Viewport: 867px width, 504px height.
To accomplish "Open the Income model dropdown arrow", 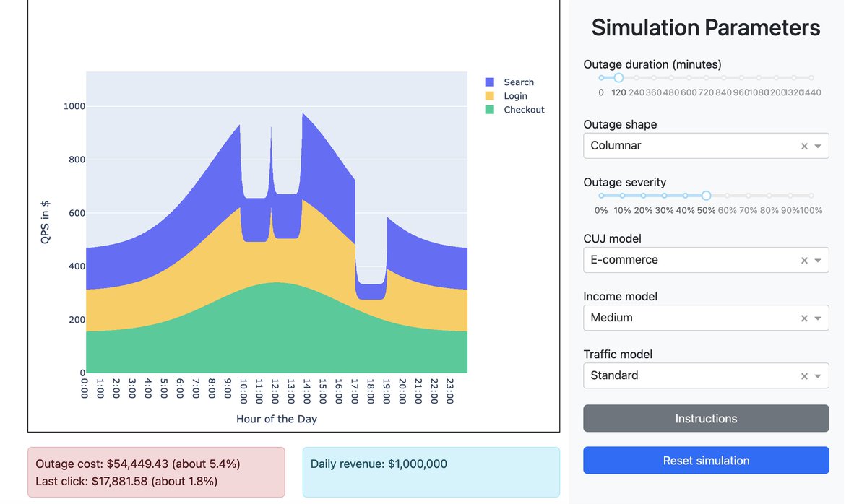I will click(x=818, y=318).
